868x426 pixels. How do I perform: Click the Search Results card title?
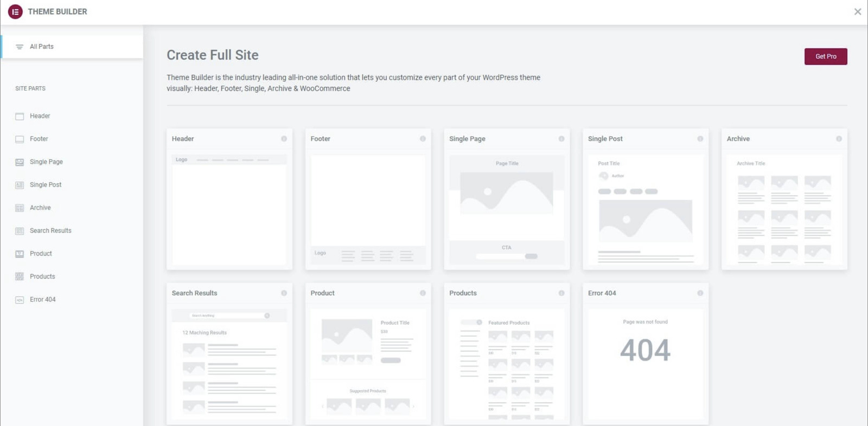coord(194,293)
